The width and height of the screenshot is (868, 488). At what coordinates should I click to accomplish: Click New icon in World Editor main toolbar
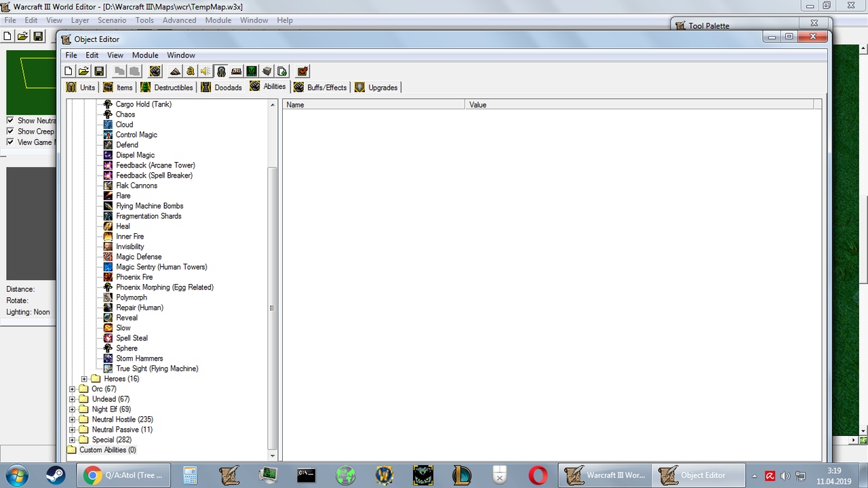[x=8, y=36]
